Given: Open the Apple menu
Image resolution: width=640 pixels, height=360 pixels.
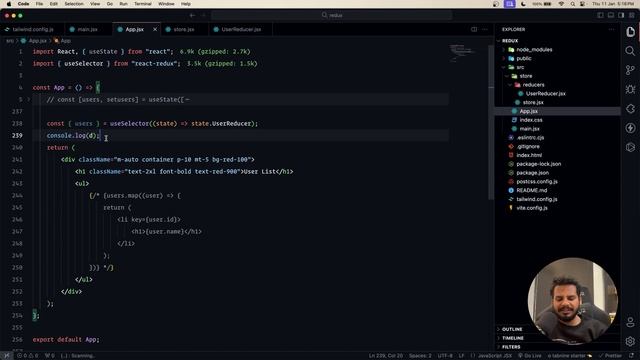Looking at the screenshot, I should coord(9,4).
